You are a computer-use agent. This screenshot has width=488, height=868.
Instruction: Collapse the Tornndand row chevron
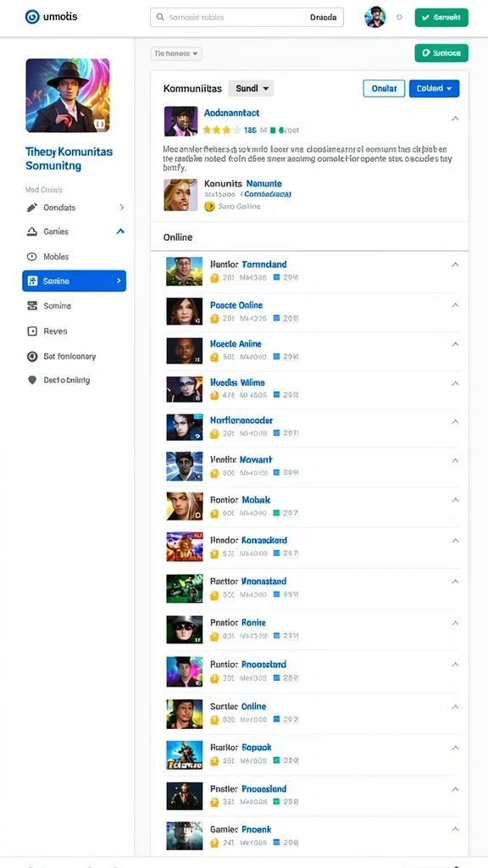(x=455, y=264)
